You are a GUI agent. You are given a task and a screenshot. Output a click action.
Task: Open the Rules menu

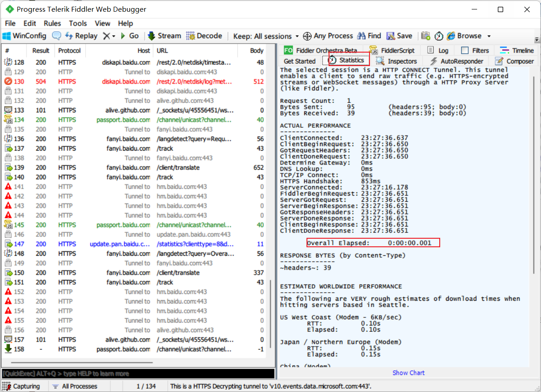[52, 23]
